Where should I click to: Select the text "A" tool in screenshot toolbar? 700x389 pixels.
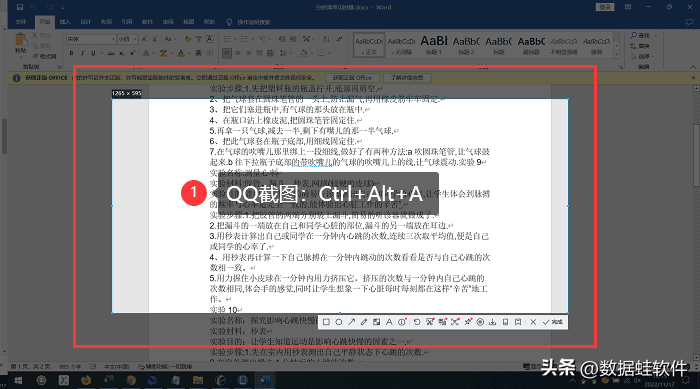[389, 322]
